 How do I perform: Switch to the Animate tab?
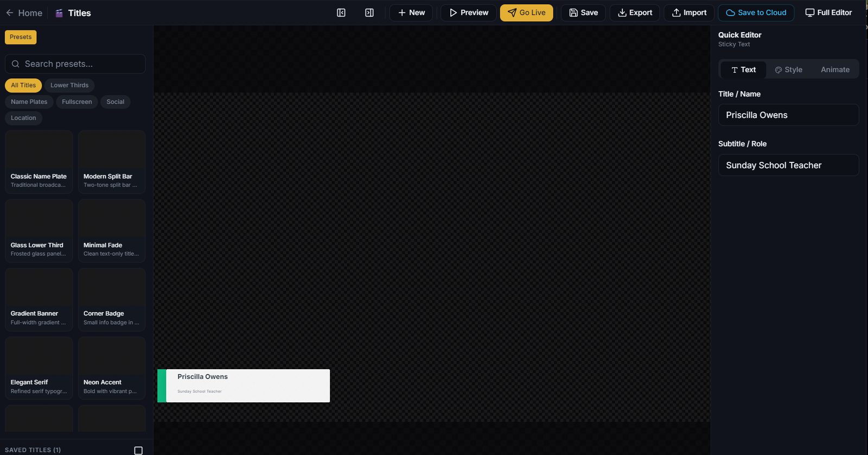[x=835, y=69]
